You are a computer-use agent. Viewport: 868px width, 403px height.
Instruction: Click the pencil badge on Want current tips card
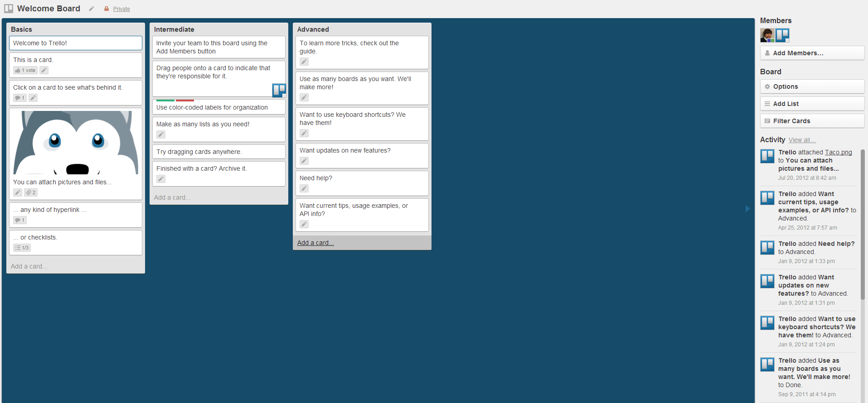pos(304,224)
